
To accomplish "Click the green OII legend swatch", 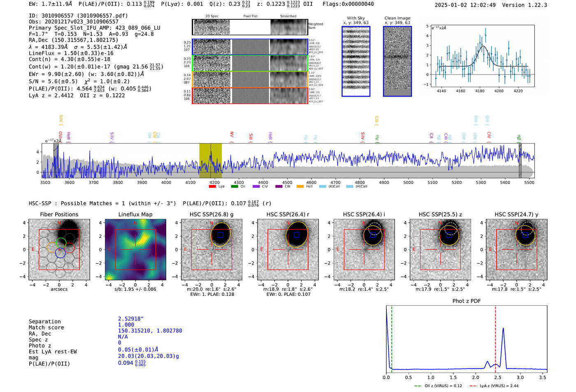I will [235, 187].
